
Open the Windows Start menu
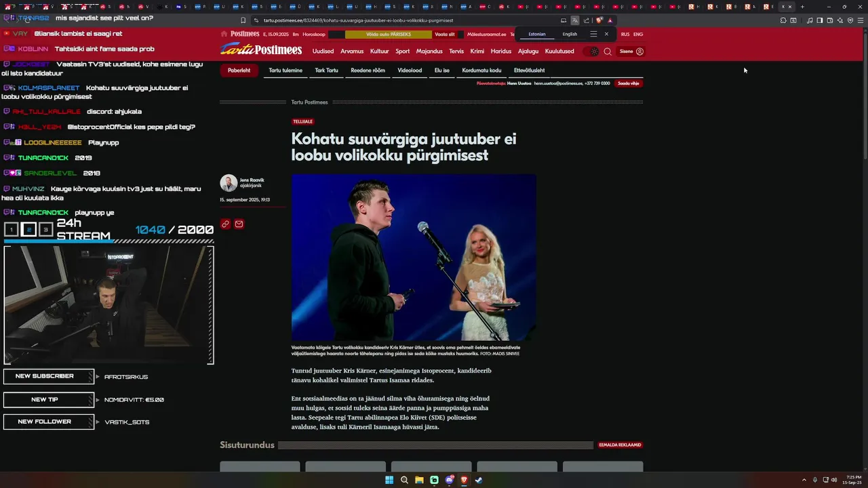pos(389,480)
